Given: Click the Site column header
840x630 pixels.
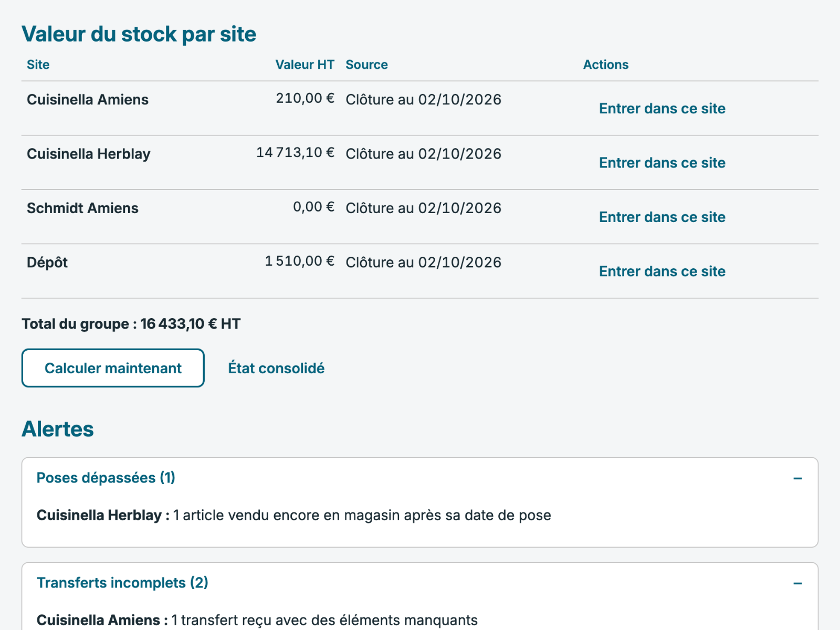Looking at the screenshot, I should click(x=38, y=65).
